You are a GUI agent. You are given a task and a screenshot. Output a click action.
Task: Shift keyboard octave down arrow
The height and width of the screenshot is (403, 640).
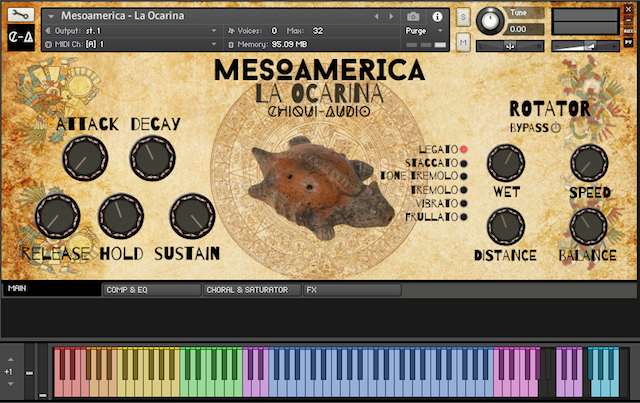[x=11, y=384]
